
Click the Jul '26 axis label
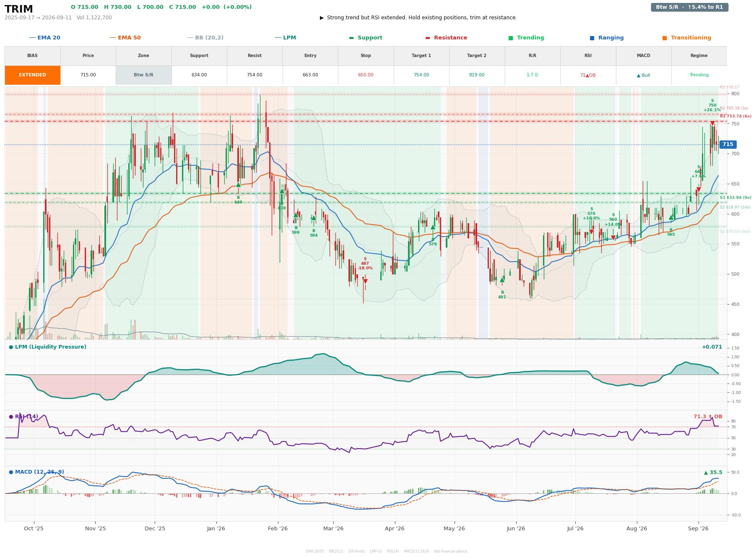tap(575, 529)
